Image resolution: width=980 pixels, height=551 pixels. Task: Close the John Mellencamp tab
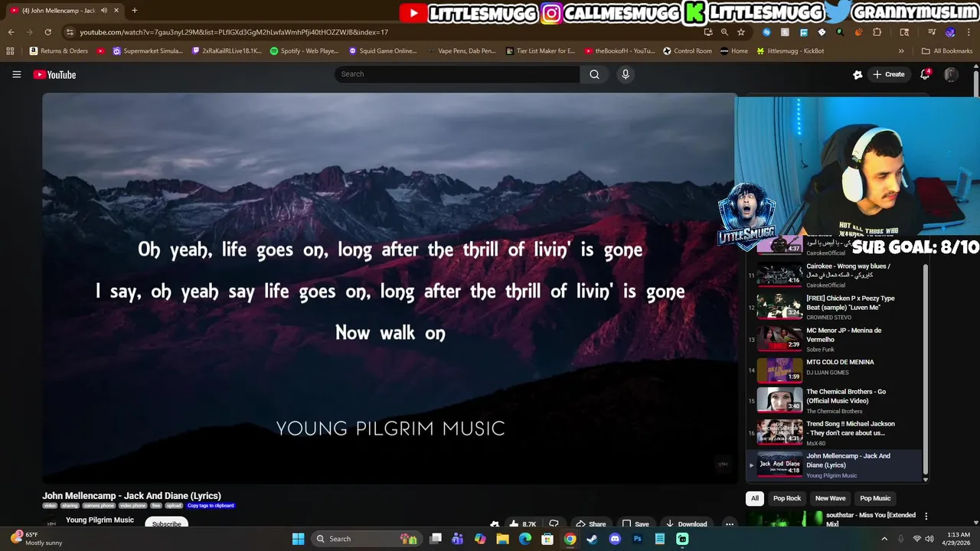tap(116, 11)
